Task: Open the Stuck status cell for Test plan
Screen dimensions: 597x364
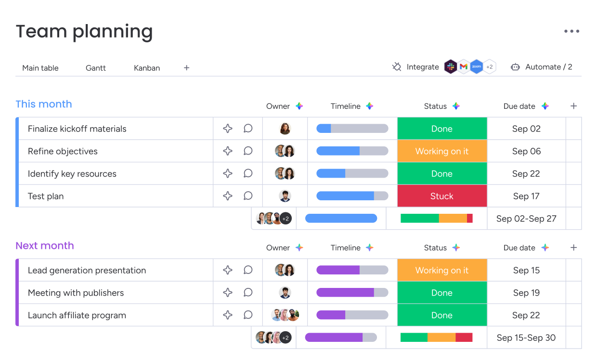Action: pos(442,196)
